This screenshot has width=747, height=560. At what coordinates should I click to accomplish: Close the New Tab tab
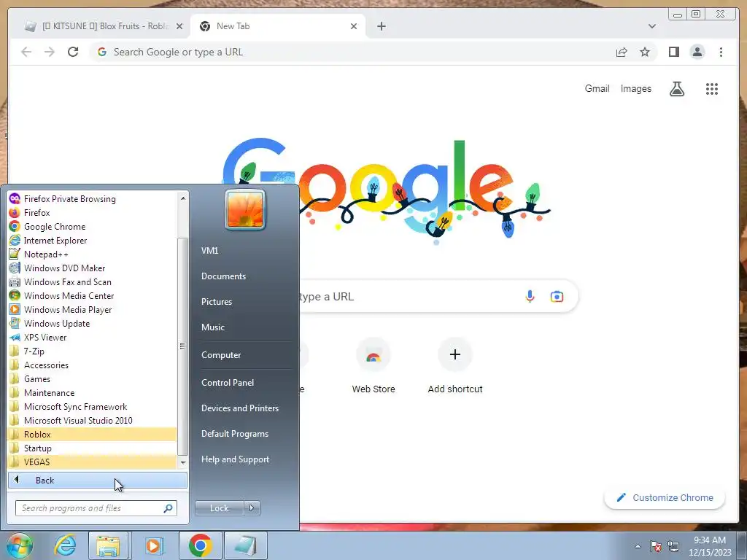click(x=354, y=26)
